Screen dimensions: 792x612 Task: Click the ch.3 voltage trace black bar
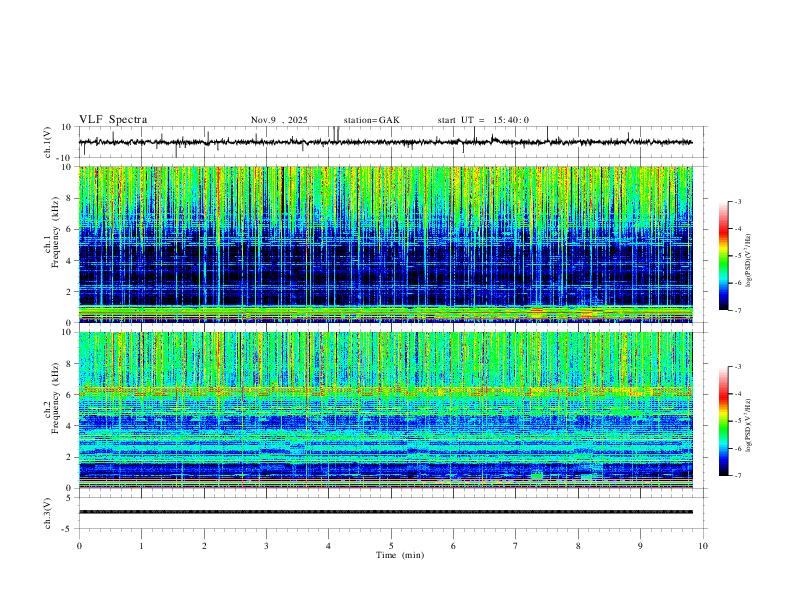point(386,512)
